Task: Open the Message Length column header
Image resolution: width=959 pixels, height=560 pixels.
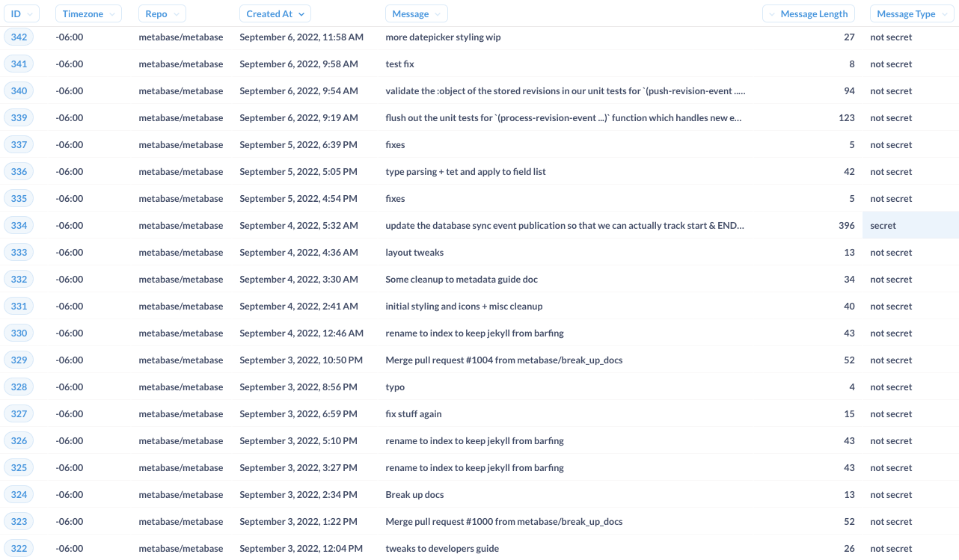Action: [x=809, y=13]
